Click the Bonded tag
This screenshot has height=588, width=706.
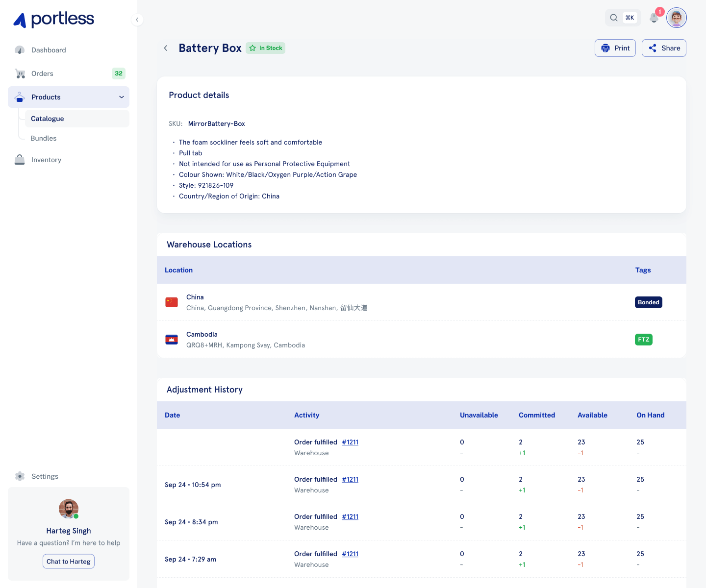649,302
